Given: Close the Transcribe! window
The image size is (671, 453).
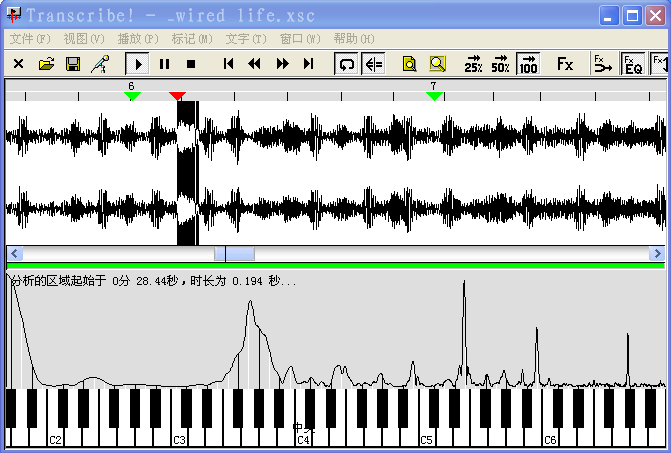Looking at the screenshot, I should pos(656,15).
